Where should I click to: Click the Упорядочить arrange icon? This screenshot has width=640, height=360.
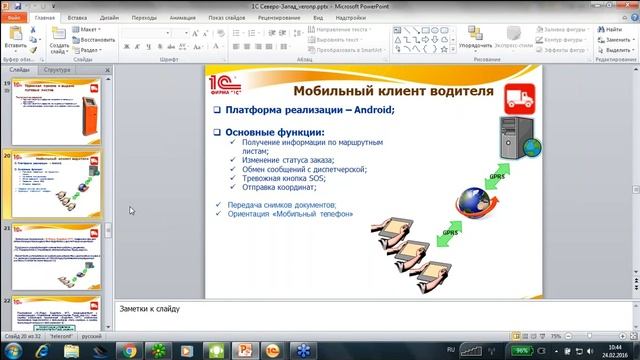475,33
